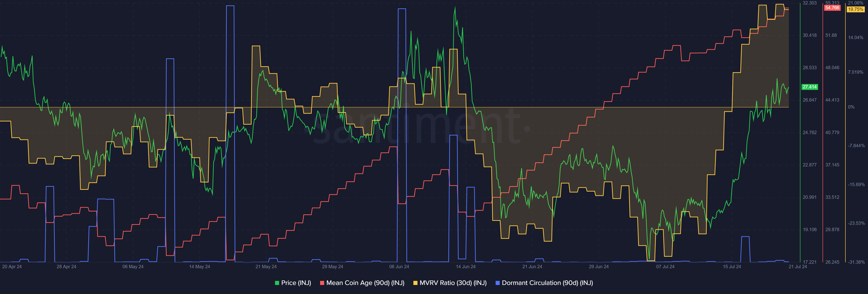Screen dimensions: 868x294
Task: Select the 21 Jun 24 date label
Action: coord(532,267)
